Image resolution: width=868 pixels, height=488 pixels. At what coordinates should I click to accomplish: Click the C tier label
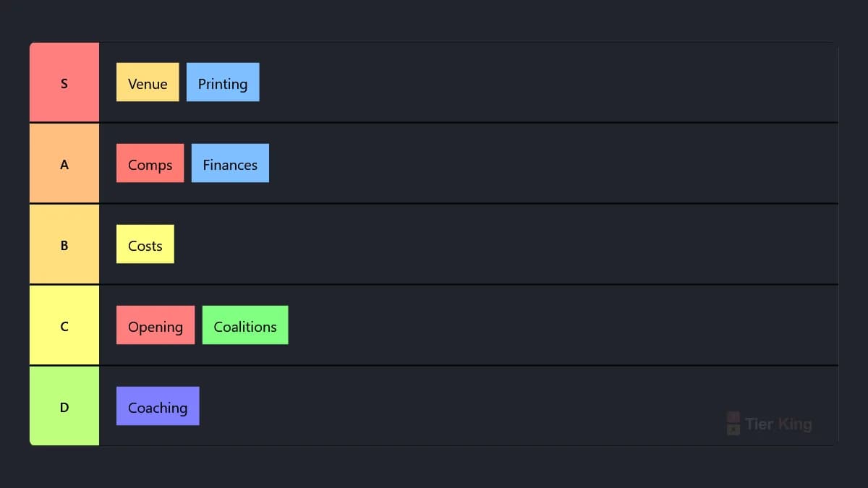64,325
